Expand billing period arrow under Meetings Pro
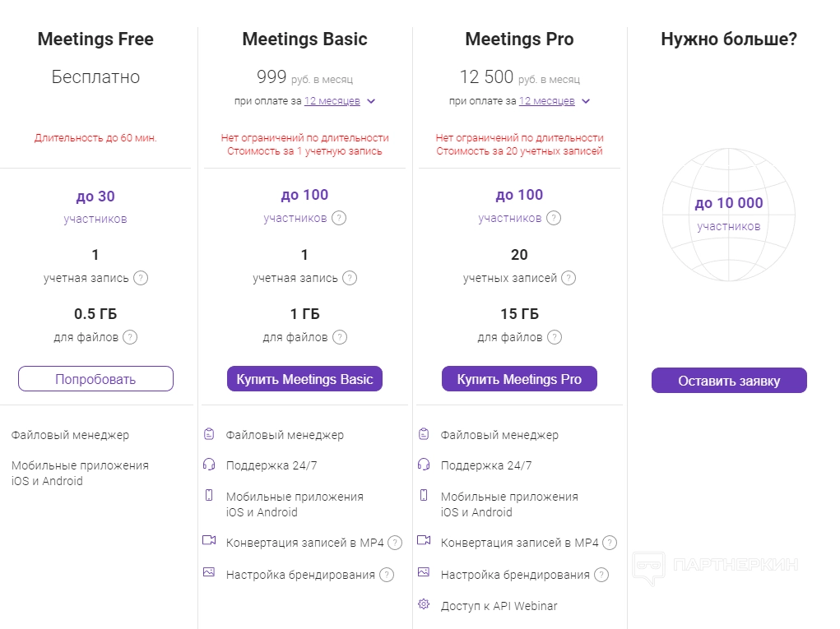 coord(586,102)
